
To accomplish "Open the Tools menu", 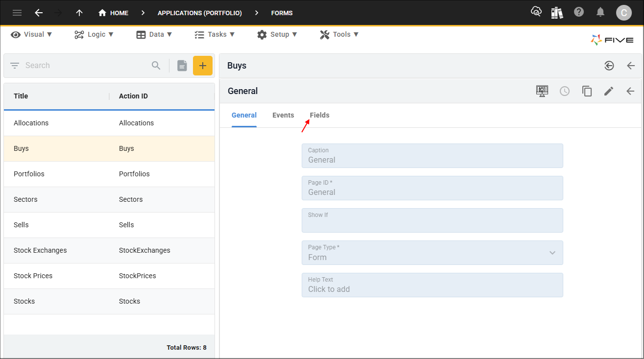I will point(339,34).
